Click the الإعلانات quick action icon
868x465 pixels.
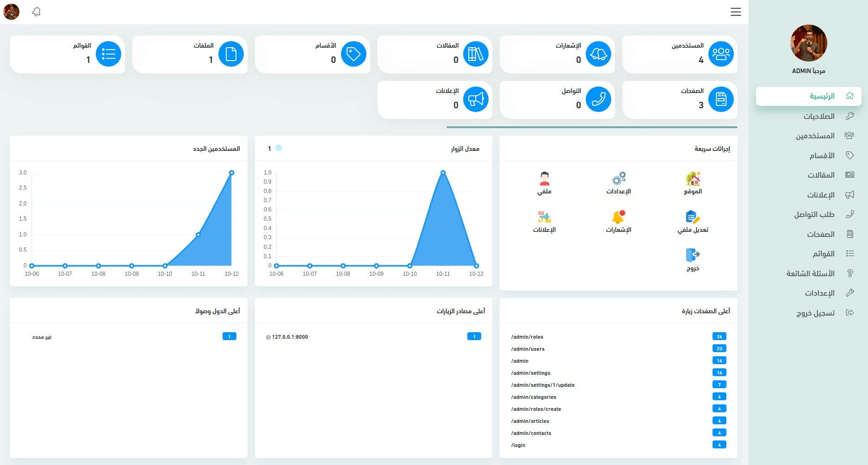coord(544,217)
